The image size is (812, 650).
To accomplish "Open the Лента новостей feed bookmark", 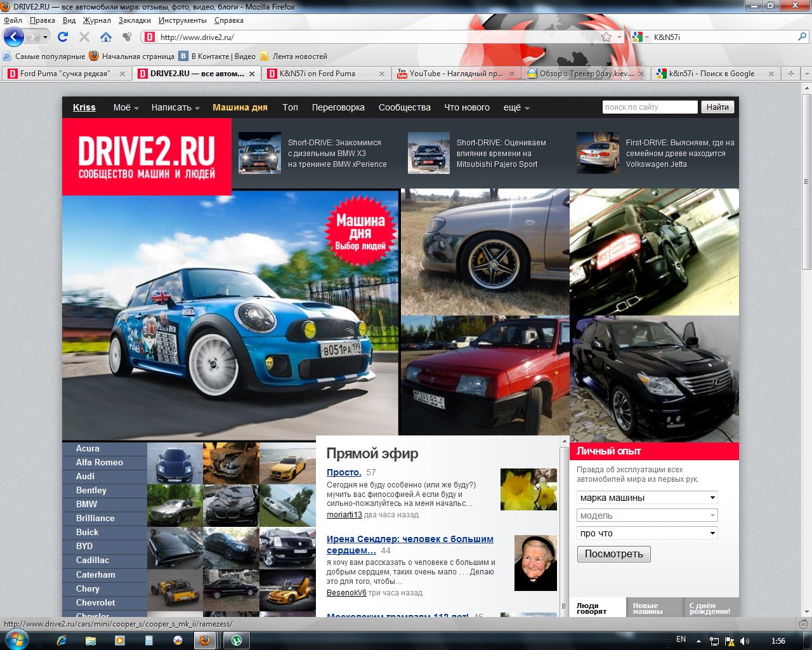I will [294, 56].
